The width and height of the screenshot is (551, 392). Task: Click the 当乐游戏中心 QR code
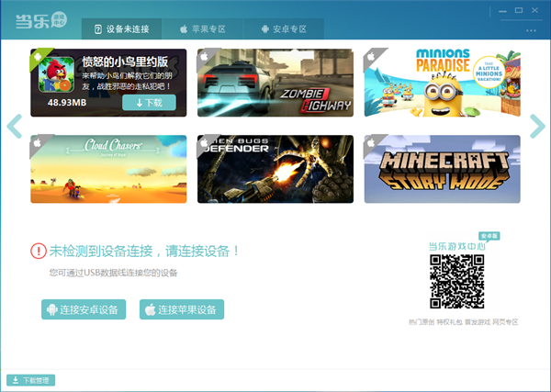pyautogui.click(x=456, y=282)
